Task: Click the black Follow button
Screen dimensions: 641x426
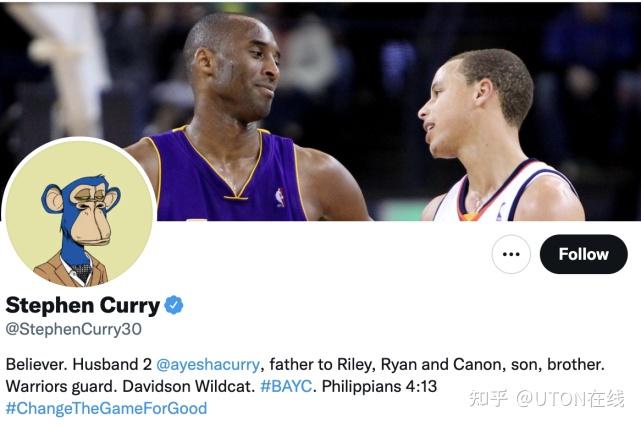Action: [x=583, y=254]
